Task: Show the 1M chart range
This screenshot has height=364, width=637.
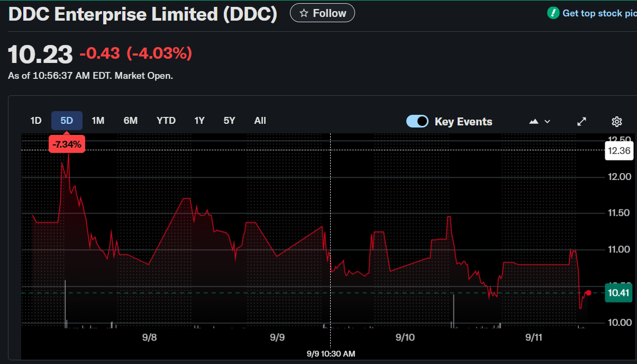Action: click(98, 121)
